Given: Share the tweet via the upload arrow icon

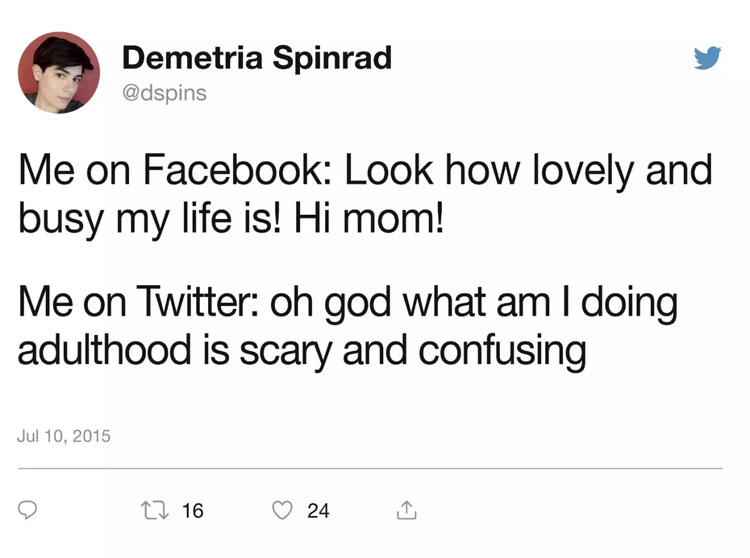Looking at the screenshot, I should (406, 510).
